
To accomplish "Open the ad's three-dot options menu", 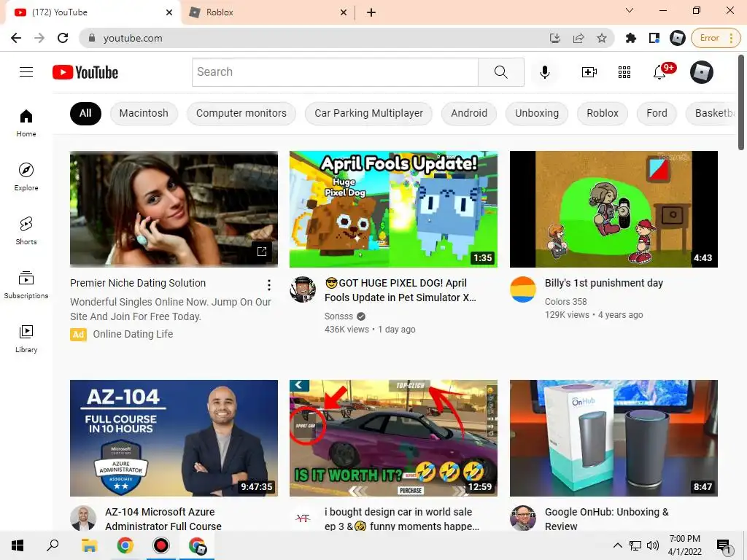I will point(269,285).
